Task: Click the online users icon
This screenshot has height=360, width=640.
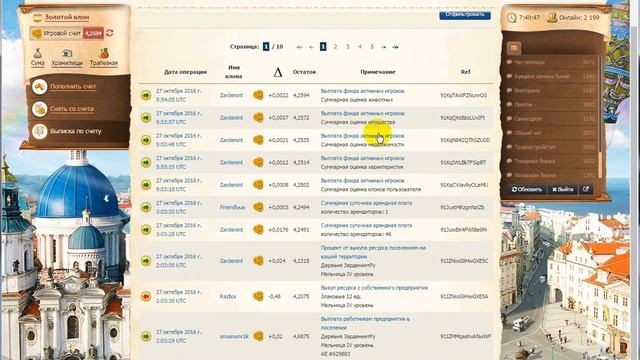Action: pyautogui.click(x=552, y=18)
